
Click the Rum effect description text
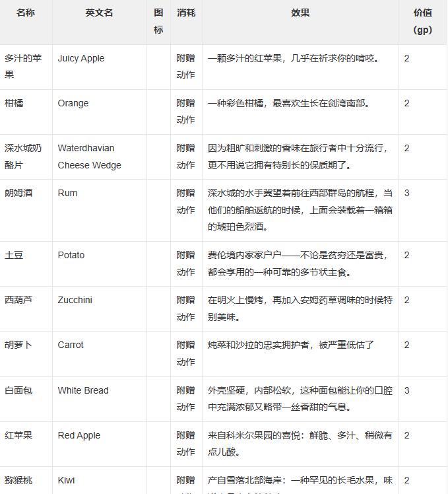click(300, 210)
